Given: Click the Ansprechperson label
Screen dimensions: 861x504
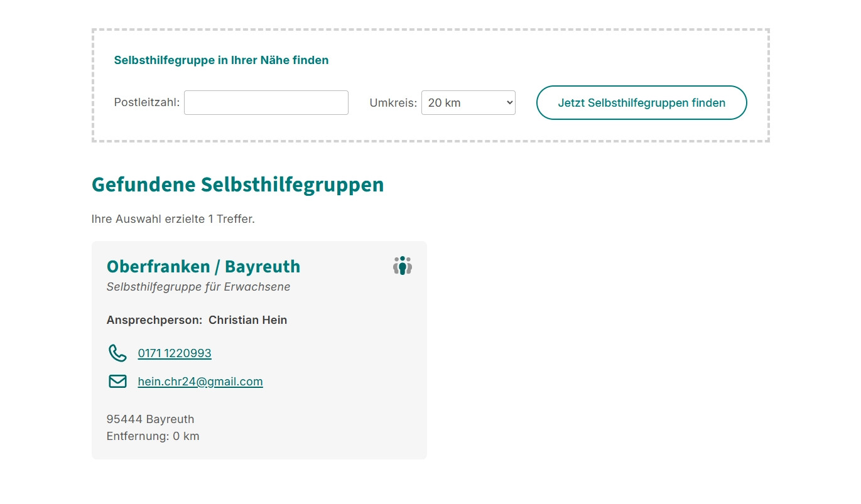Looking at the screenshot, I should coord(154,320).
